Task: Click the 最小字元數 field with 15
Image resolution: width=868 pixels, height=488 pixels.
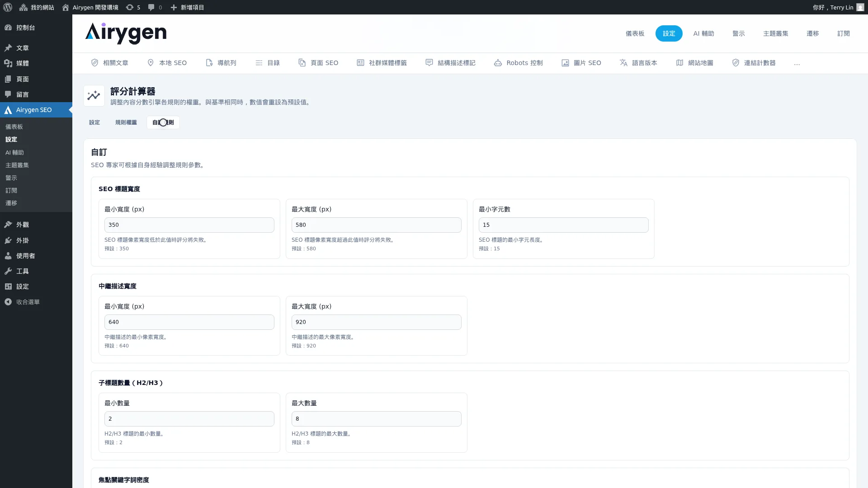Action: [563, 225]
